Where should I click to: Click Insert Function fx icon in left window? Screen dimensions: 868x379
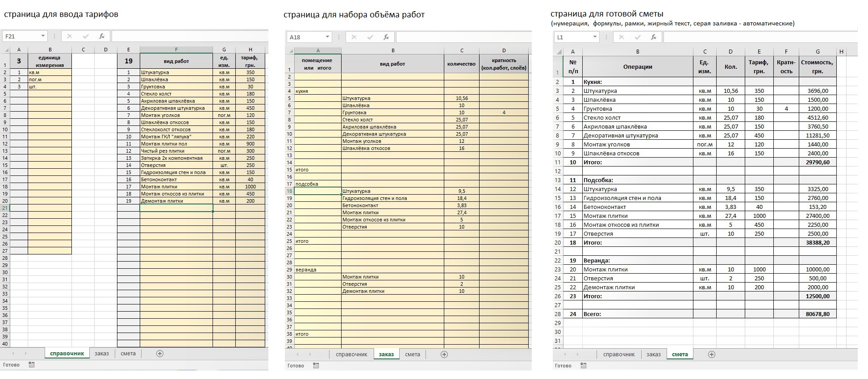pyautogui.click(x=102, y=36)
